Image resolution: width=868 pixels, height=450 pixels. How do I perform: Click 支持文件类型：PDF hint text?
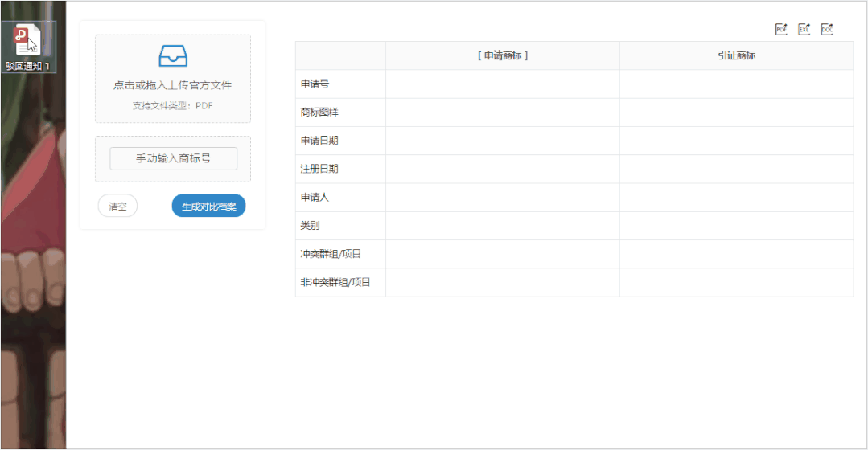(x=173, y=105)
